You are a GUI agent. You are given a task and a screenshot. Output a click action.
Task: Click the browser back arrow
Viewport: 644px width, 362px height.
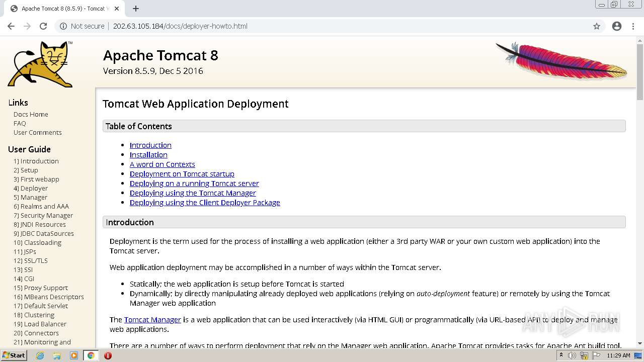pyautogui.click(x=11, y=26)
